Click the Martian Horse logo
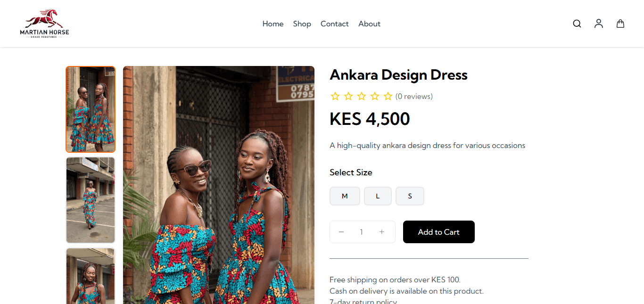 (x=44, y=24)
